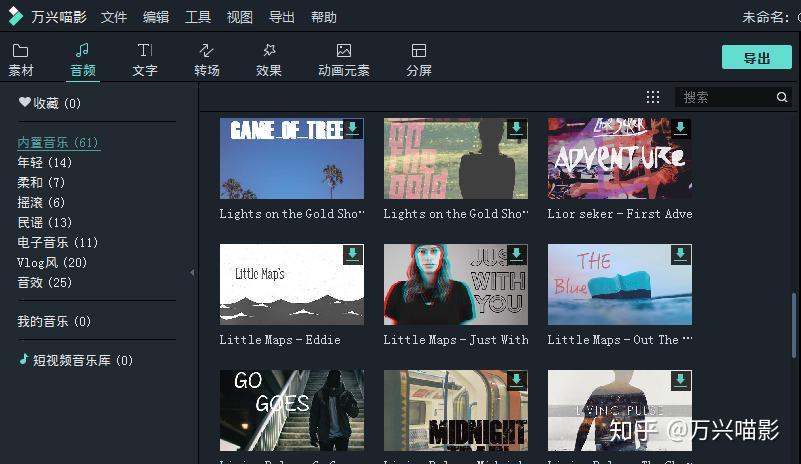Viewport: 801px width, 464px height.
Task: Download the Little Maps Eddie track
Action: pyautogui.click(x=352, y=254)
